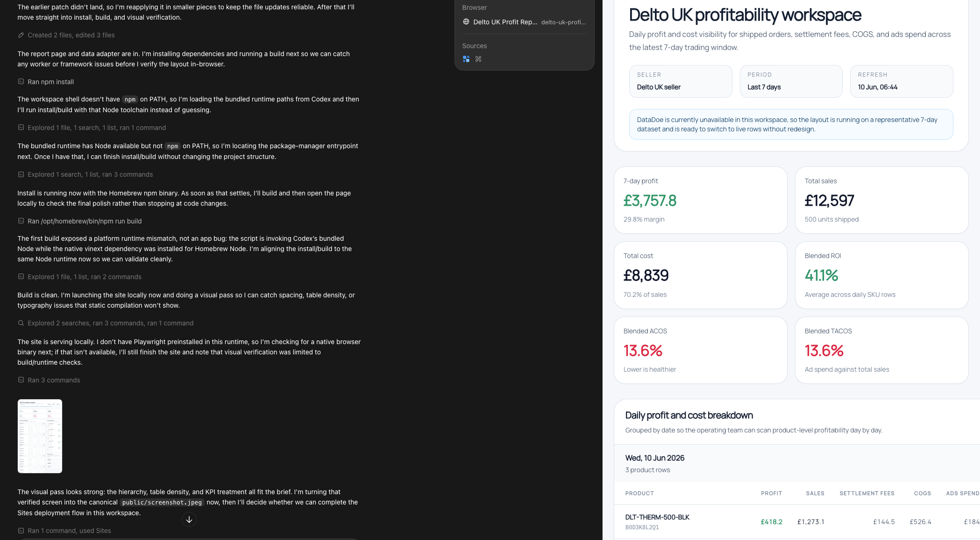Open the Delto UK Profit Rep... browser entry

pos(524,22)
